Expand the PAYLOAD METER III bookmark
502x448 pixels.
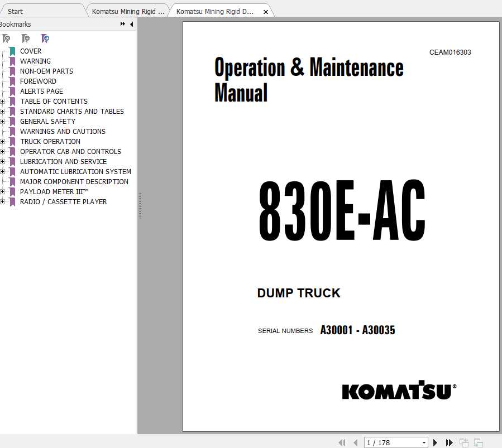3,191
